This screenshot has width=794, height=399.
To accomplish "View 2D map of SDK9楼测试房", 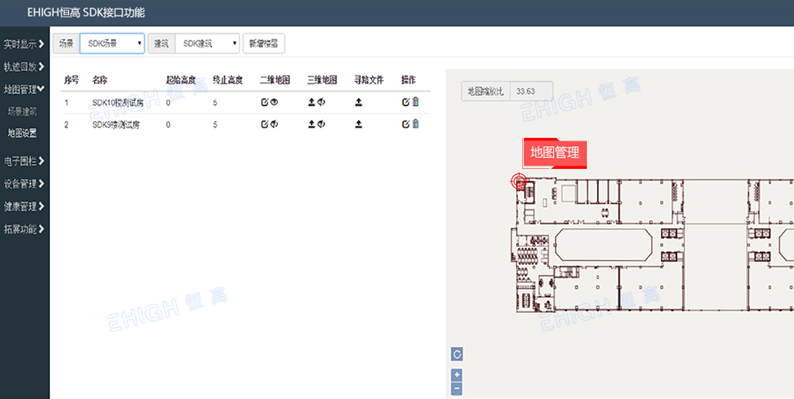I will (x=274, y=124).
